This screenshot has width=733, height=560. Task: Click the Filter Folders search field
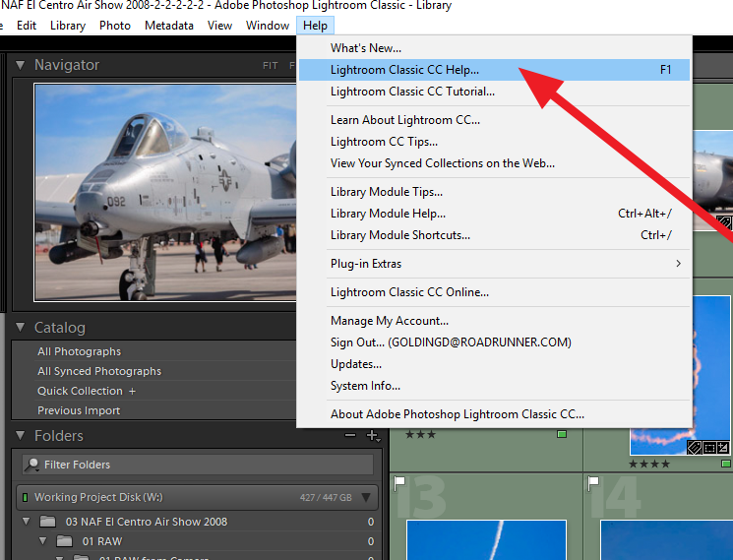point(198,465)
